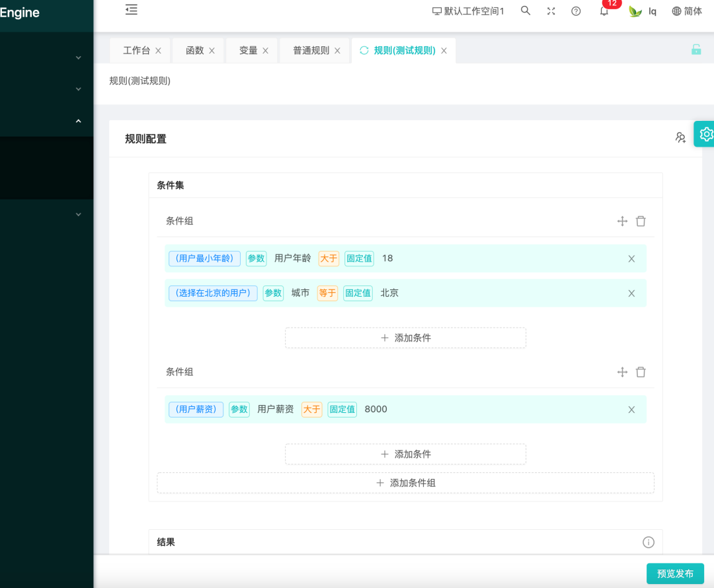
Task: Expand the first sidebar menu chevron
Action: coord(77,57)
